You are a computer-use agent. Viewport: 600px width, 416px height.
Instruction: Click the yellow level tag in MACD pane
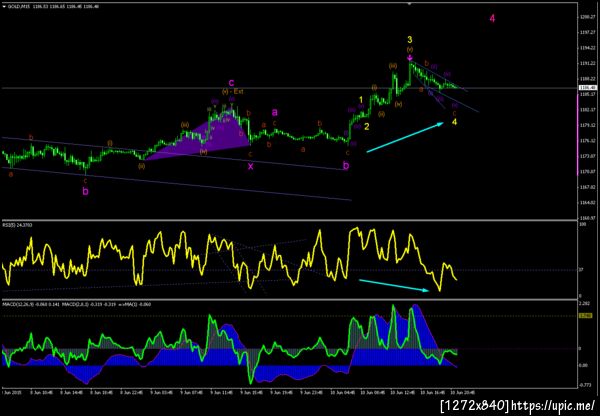coord(585,316)
